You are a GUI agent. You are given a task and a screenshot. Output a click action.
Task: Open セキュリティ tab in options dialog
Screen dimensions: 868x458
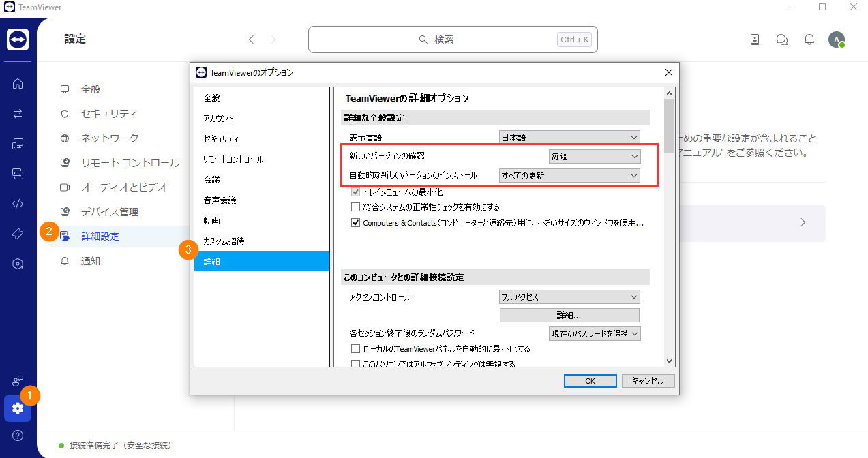pyautogui.click(x=262, y=139)
